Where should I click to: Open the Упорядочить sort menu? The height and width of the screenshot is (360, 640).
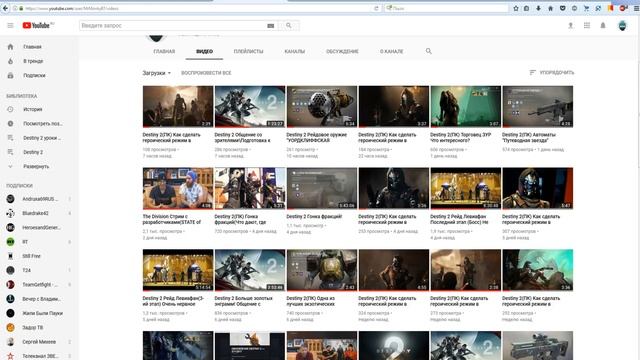[551, 72]
